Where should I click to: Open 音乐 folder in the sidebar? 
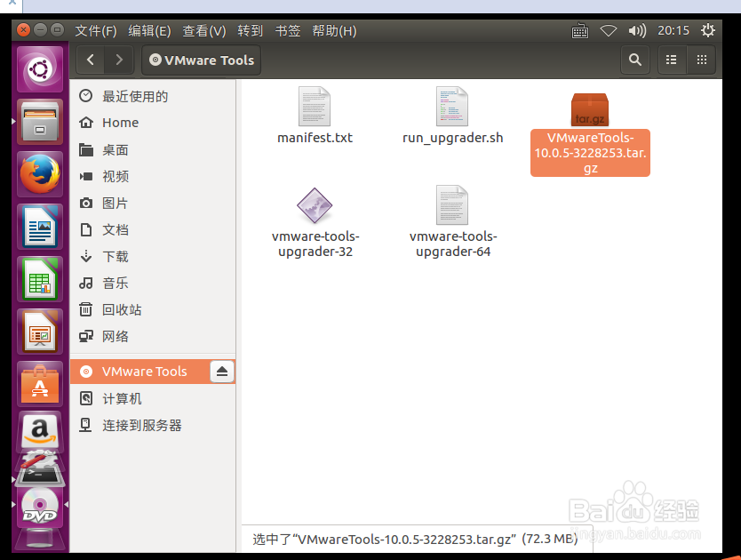pos(153,284)
